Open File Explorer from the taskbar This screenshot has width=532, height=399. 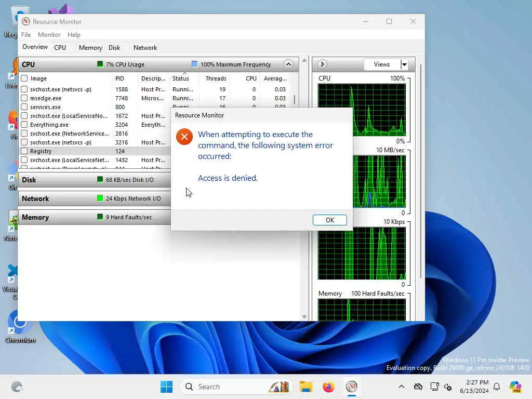tap(305, 387)
